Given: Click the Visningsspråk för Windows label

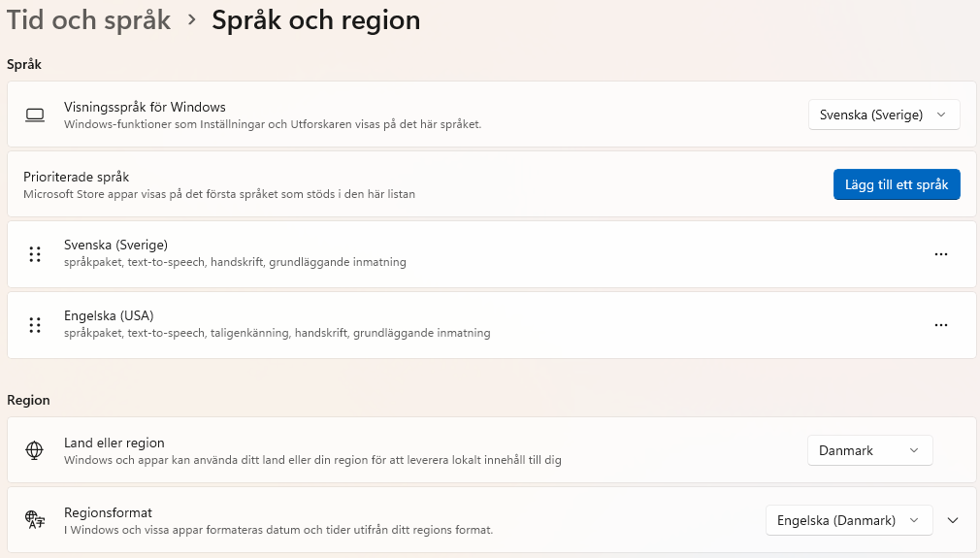Looking at the screenshot, I should coord(145,107).
